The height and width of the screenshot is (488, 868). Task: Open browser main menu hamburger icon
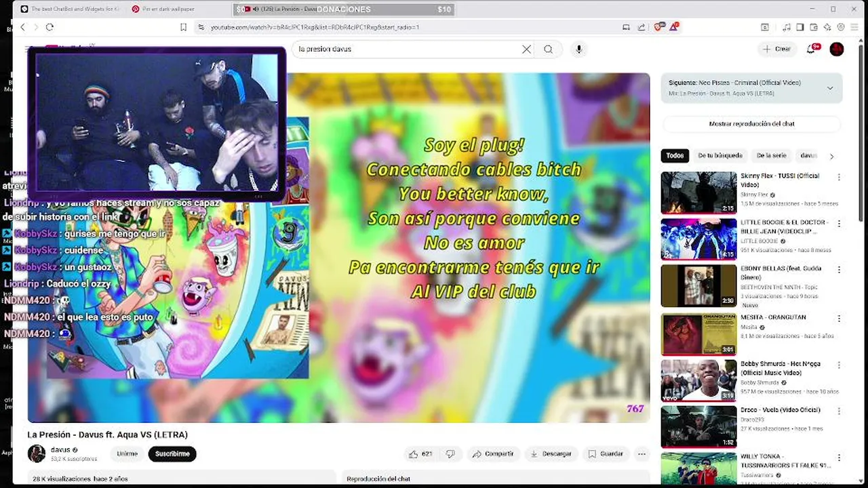tap(854, 27)
